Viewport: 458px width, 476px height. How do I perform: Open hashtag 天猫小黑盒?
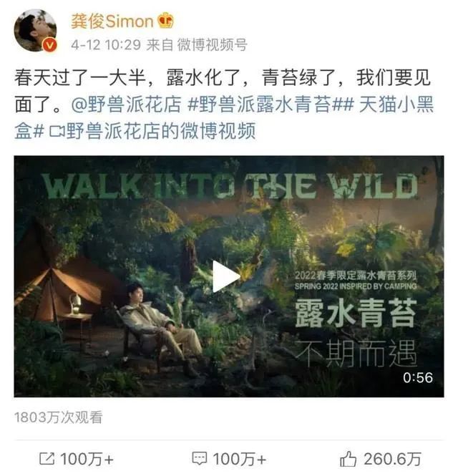224,118
